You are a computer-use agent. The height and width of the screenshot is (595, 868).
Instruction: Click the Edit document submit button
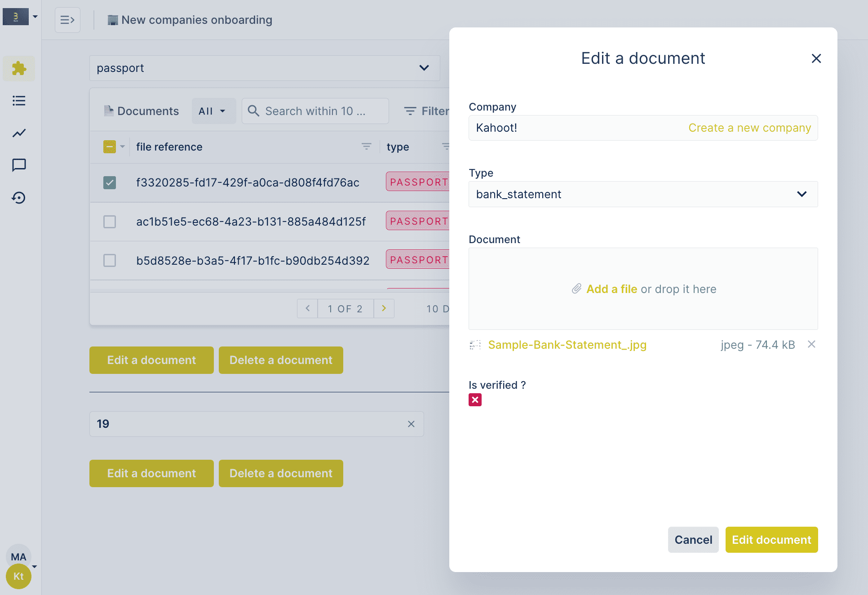[x=771, y=540]
